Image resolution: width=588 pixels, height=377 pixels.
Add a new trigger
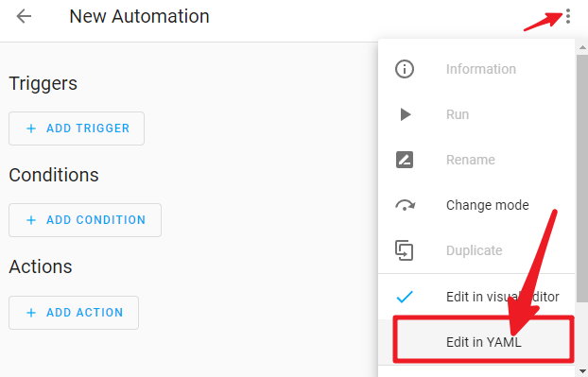(x=77, y=129)
